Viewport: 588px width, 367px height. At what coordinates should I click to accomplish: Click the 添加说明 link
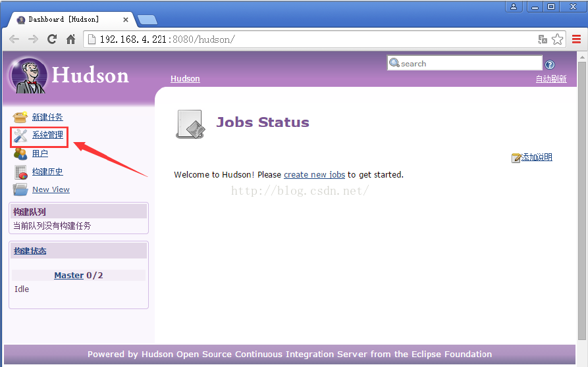[537, 157]
